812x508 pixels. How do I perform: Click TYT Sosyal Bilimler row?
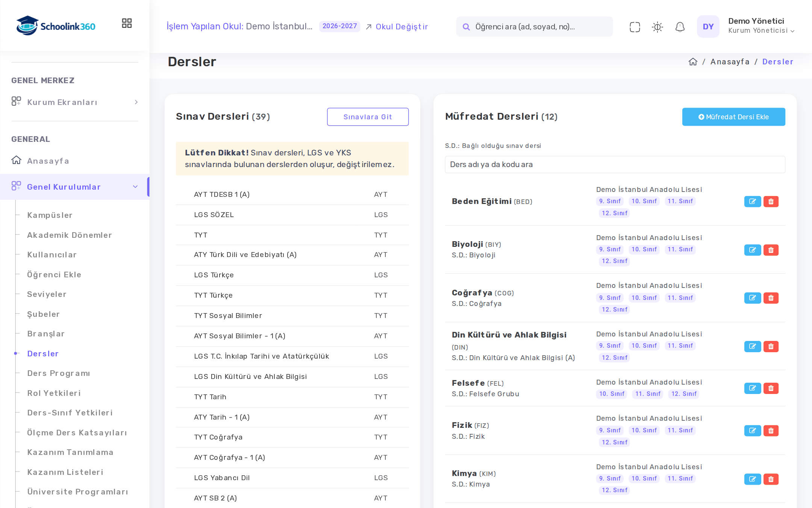point(292,316)
